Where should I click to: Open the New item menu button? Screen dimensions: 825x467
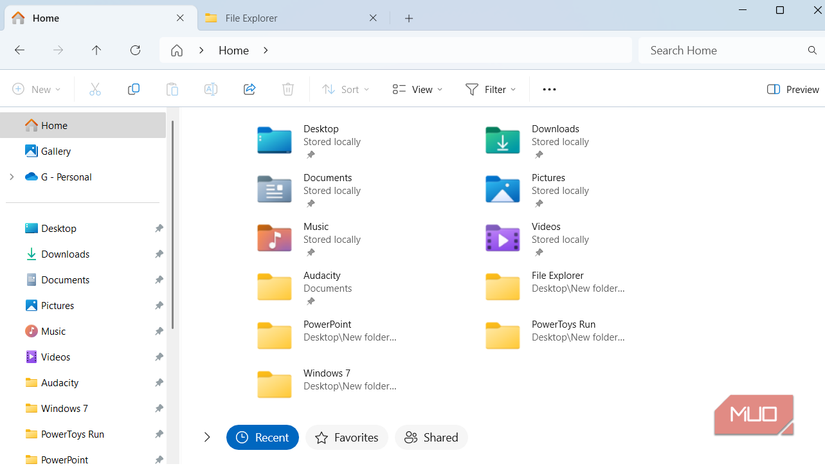click(37, 89)
